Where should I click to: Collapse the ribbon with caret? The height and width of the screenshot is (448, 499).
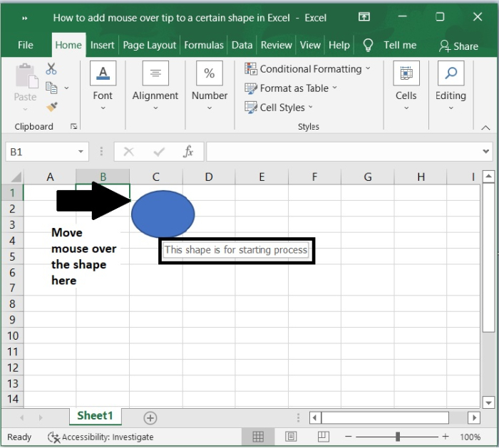click(x=485, y=127)
